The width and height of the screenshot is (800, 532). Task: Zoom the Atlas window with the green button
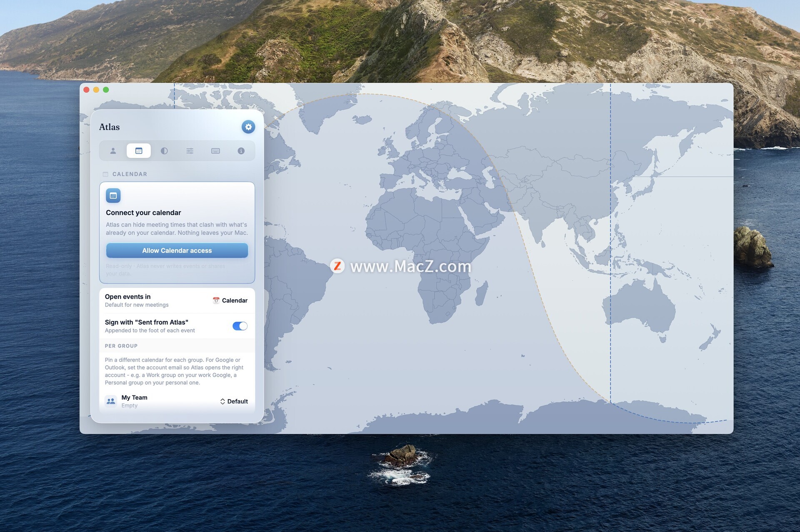point(106,90)
